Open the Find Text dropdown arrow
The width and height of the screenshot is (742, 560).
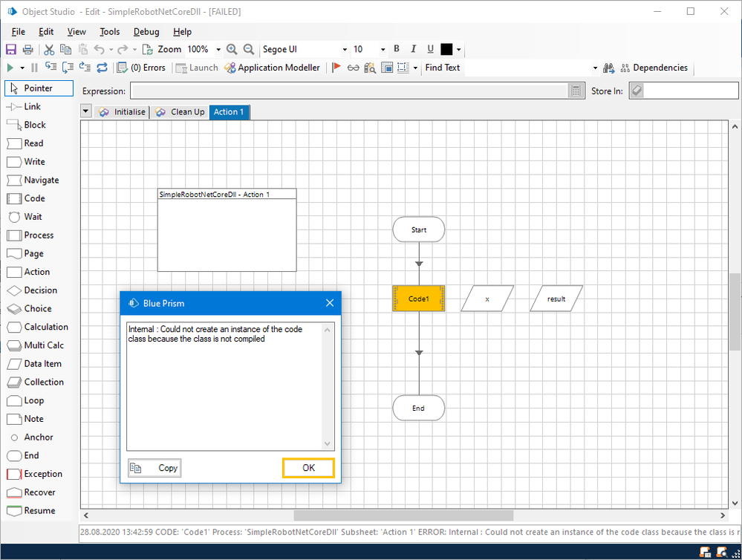tap(595, 68)
